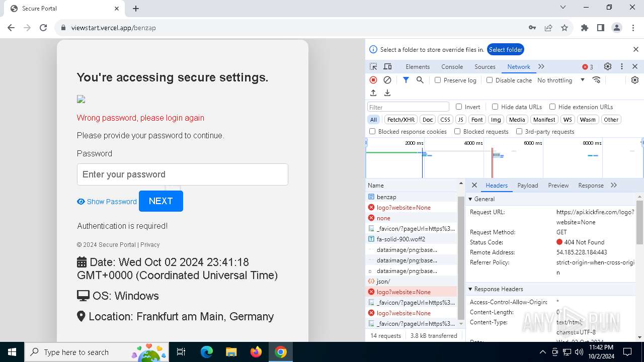
Task: Filter requests by Fetch/XHR
Action: point(401,120)
